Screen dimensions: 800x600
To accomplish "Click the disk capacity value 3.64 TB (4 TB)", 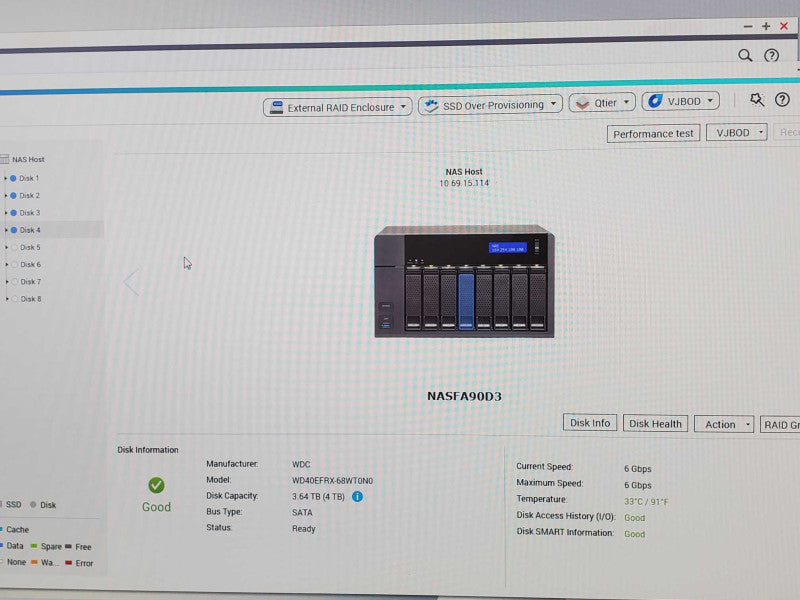I will click(x=318, y=496).
